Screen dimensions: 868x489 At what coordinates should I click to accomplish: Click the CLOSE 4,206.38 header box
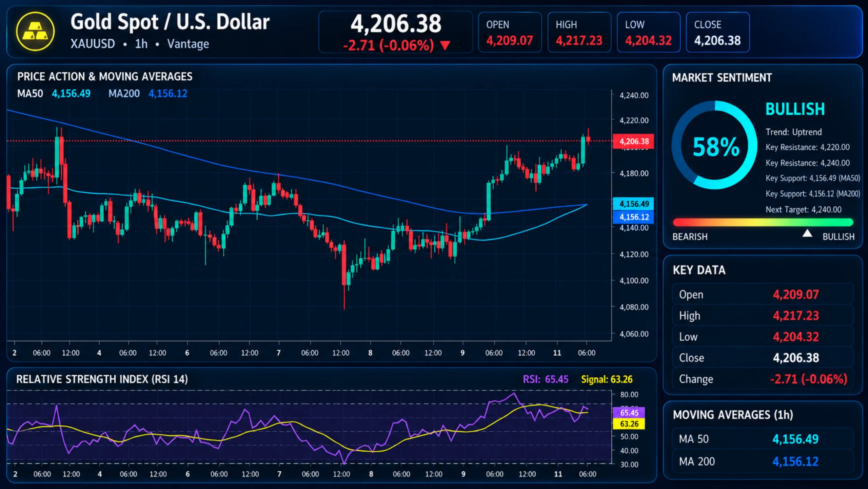[x=717, y=32]
